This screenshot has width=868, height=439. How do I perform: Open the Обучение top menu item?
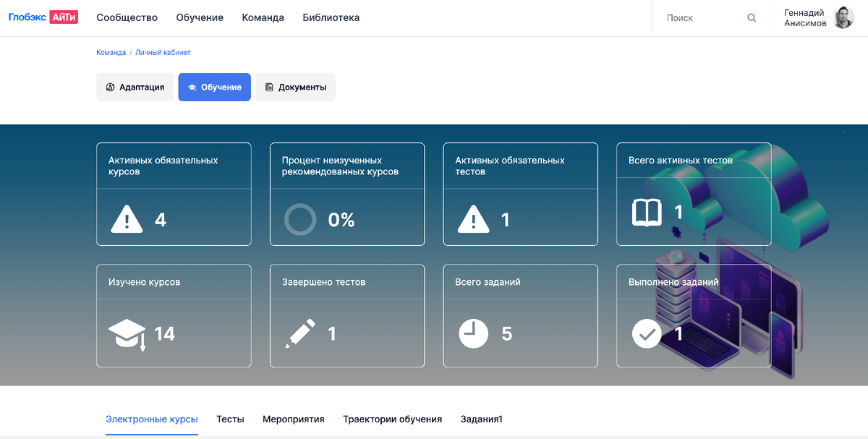tap(200, 17)
